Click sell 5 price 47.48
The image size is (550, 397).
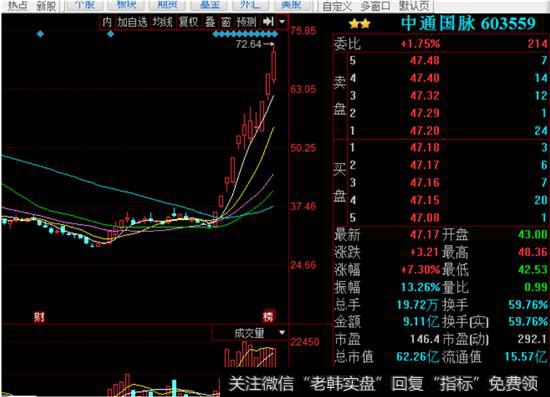pos(424,61)
